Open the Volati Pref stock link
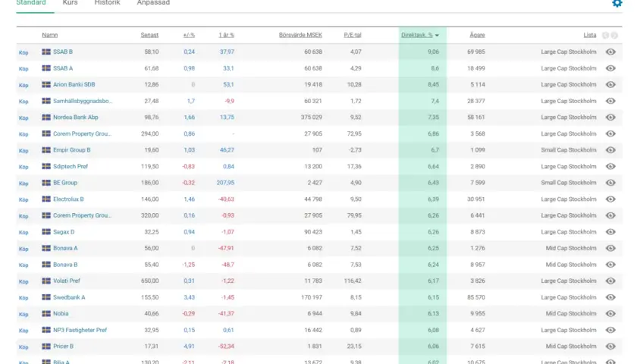 pos(67,281)
